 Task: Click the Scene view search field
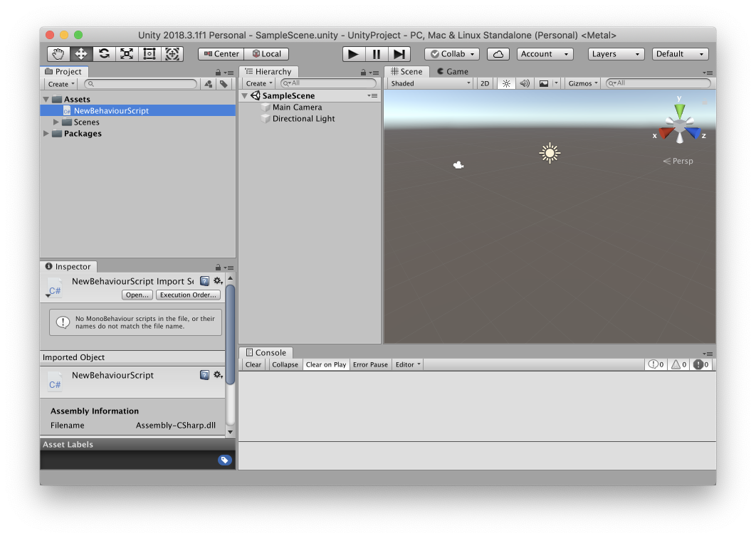coord(658,83)
